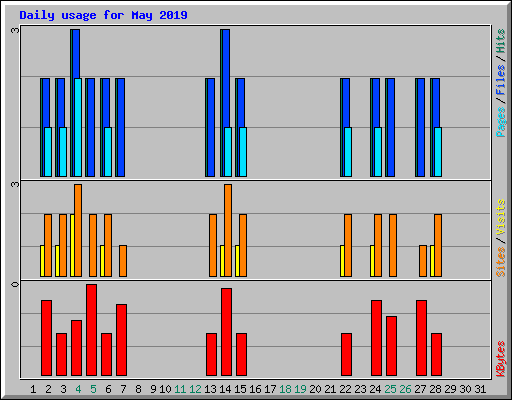Screen dimensions: 512x400
Task: Click the orange Sites bar for day 4
Action: [x=78, y=230]
